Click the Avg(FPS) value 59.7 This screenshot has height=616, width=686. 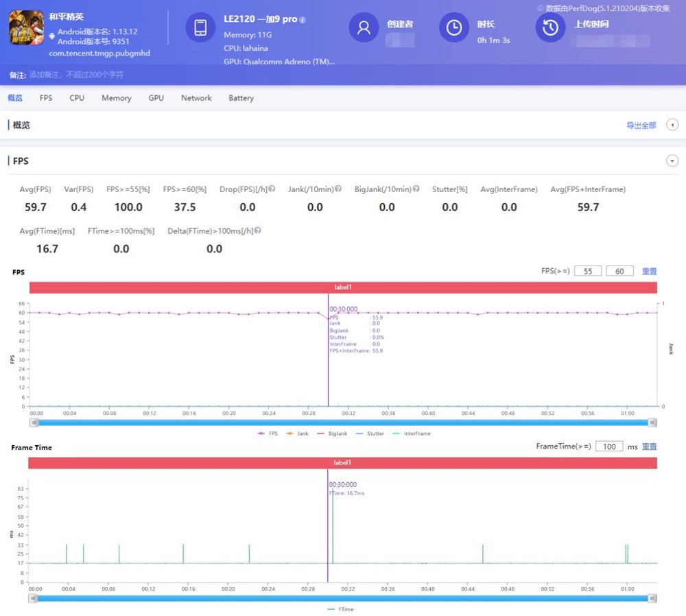36,207
